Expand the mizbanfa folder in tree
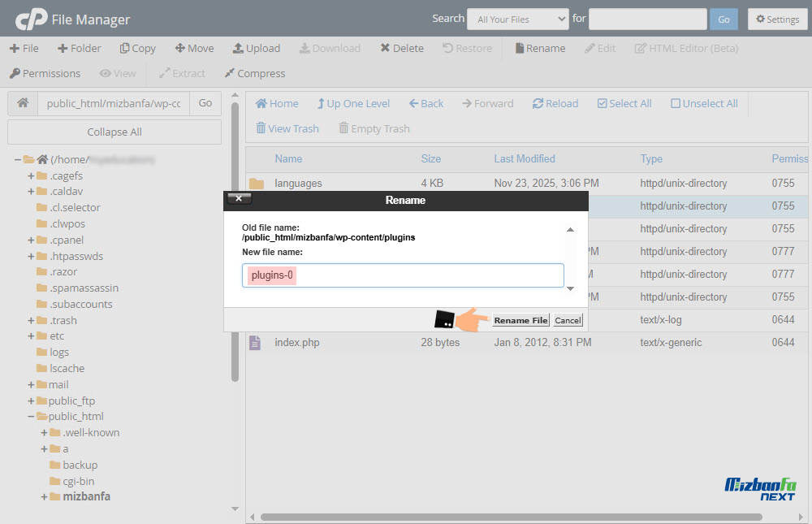 tap(44, 496)
